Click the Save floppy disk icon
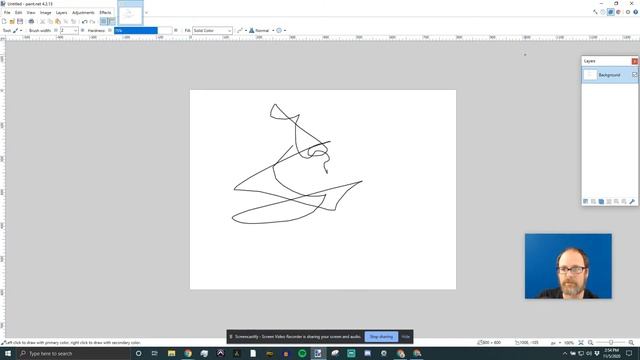 tap(20, 21)
